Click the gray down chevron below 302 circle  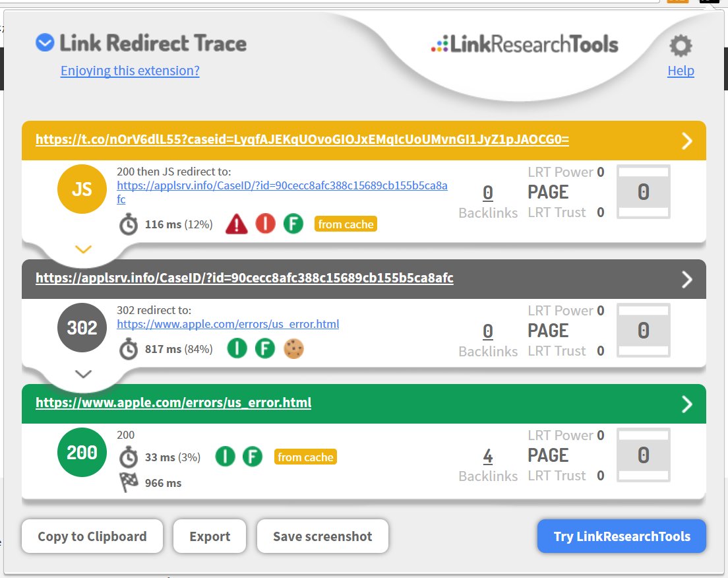83,374
